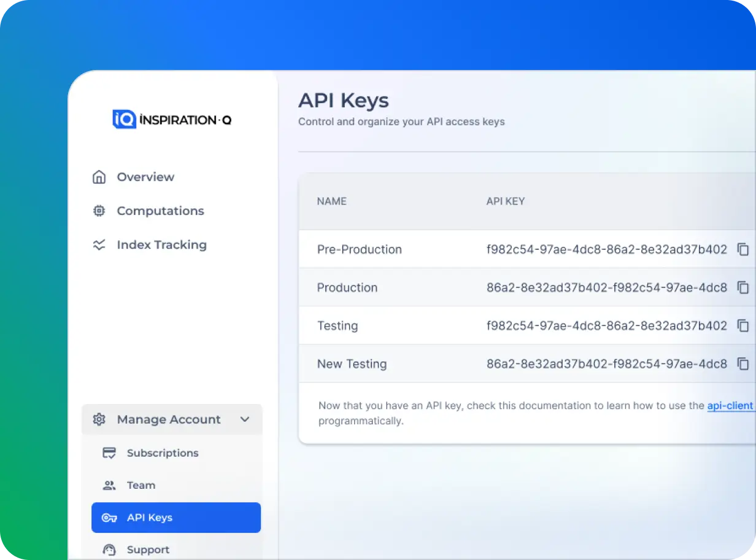Click the Overview home icon

(99, 177)
